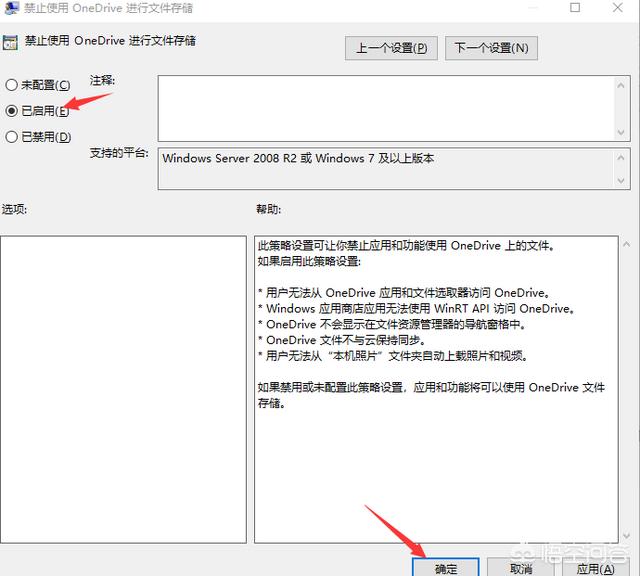The width and height of the screenshot is (640, 576).
Task: Click the Windows Server 2008 R2 platform text
Action: (x=298, y=158)
